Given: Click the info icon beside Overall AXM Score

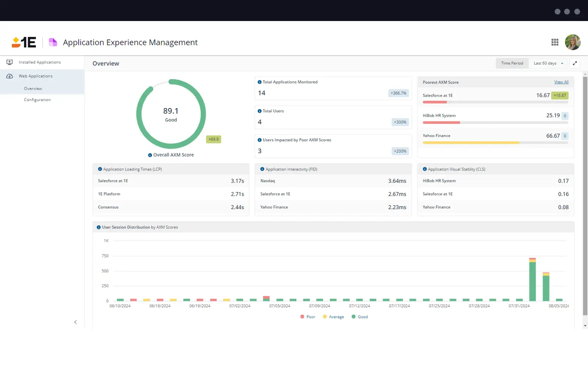Looking at the screenshot, I should (150, 155).
